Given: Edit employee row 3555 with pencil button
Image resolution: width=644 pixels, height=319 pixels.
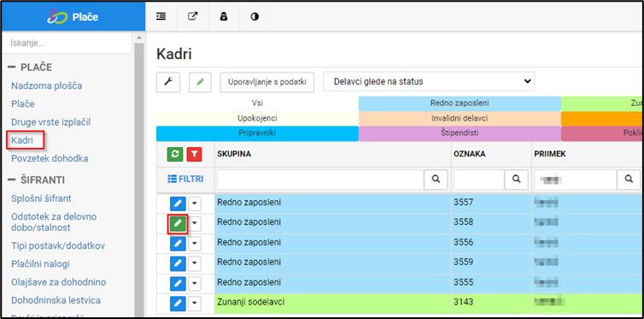Looking at the screenshot, I should click(178, 284).
